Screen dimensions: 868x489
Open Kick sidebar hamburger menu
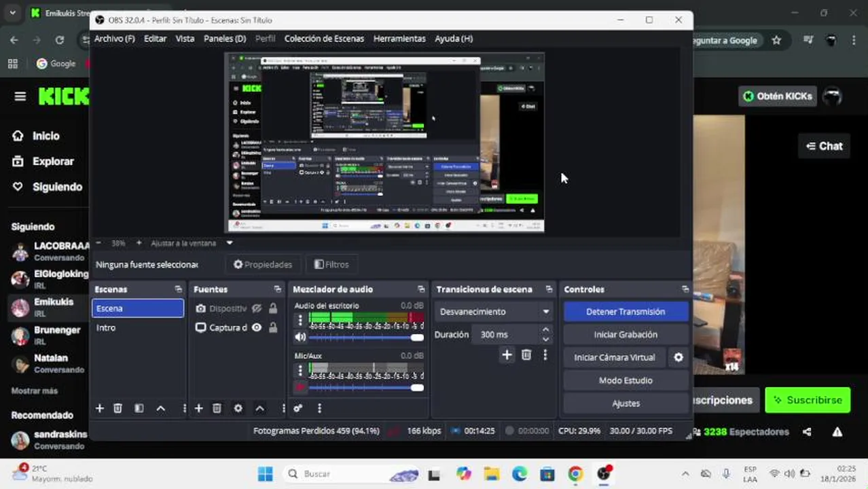pos(20,96)
